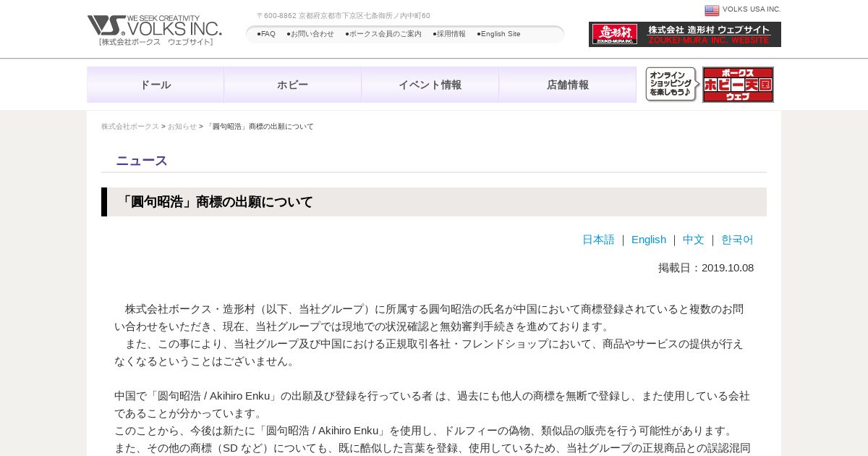The width and height of the screenshot is (868, 456).
Task: Click the ニュース section heading
Action: (142, 161)
